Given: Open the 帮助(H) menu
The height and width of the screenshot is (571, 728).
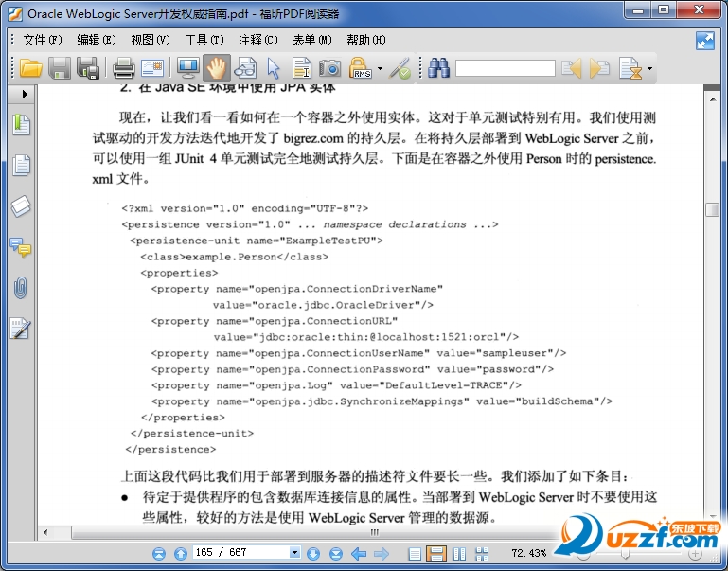Looking at the screenshot, I should click(365, 40).
